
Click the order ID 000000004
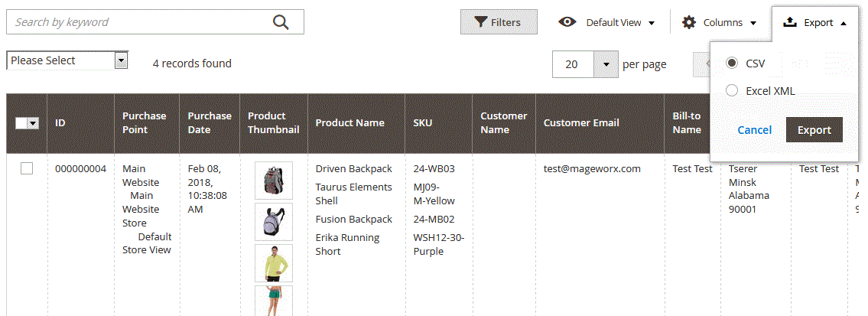81,169
